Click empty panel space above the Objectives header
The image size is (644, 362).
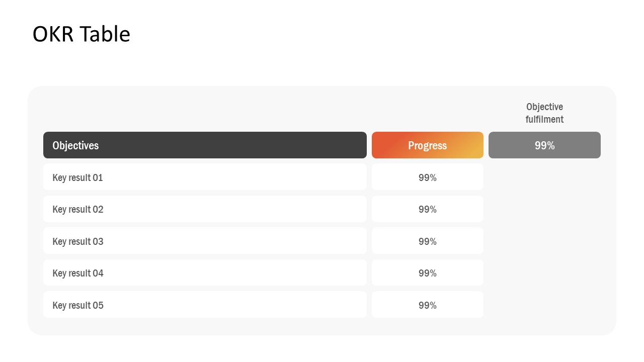coord(201,111)
